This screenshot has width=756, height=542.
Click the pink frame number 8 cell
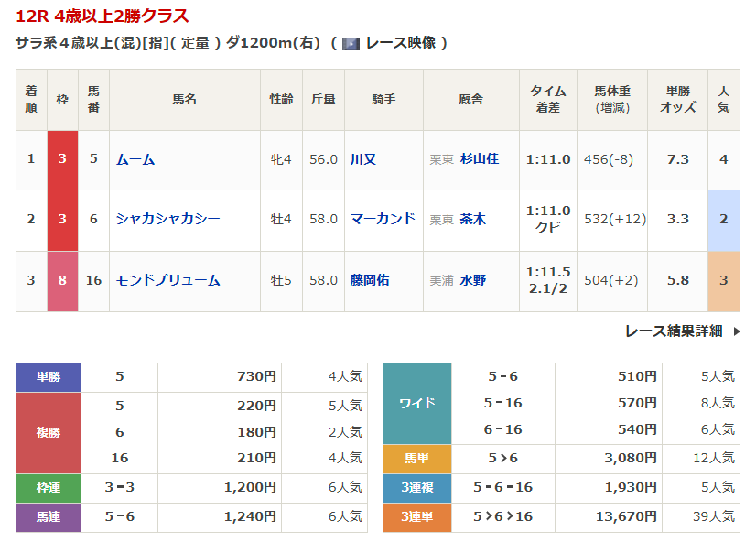click(x=62, y=280)
